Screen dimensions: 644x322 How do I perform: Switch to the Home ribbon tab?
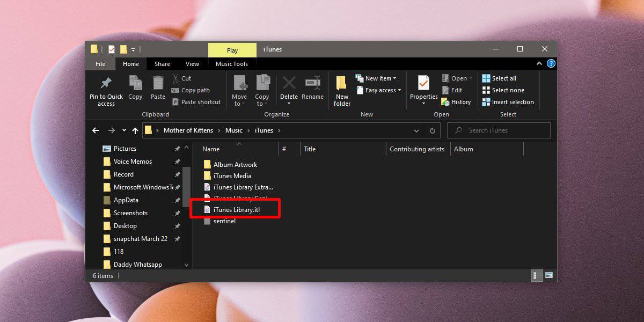[131, 64]
